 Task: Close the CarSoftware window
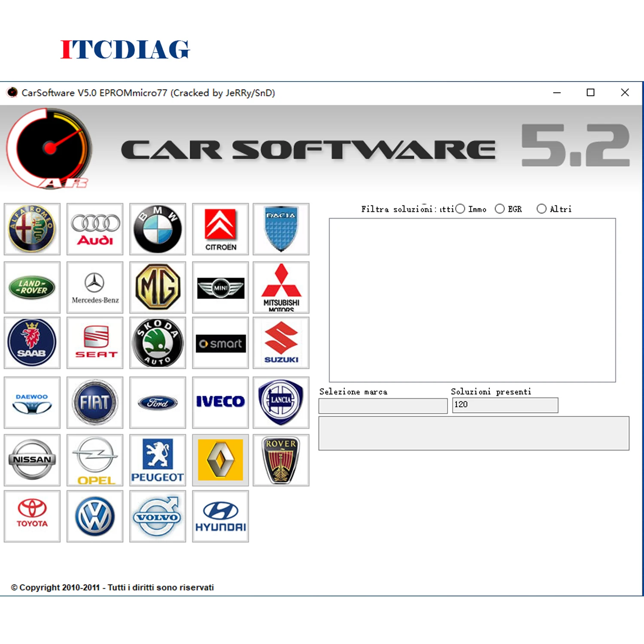[x=625, y=93]
